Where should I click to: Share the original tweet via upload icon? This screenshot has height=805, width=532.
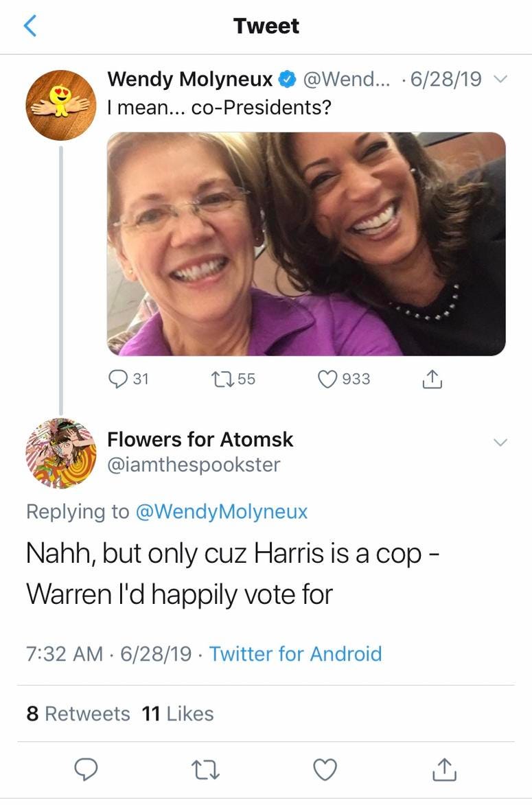pyautogui.click(x=432, y=379)
